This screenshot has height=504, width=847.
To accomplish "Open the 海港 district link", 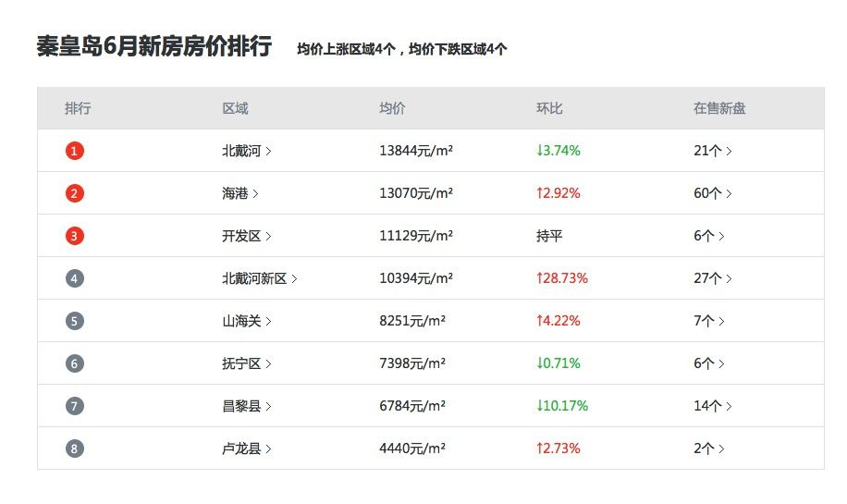I will point(239,193).
